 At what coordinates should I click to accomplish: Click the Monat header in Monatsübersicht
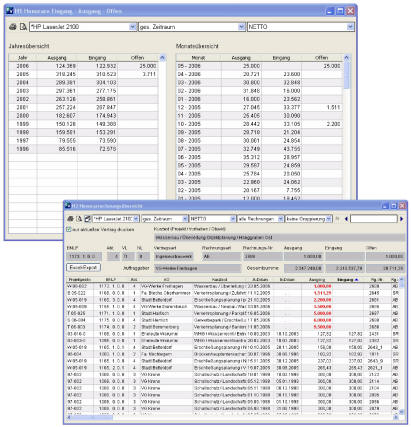[198, 58]
